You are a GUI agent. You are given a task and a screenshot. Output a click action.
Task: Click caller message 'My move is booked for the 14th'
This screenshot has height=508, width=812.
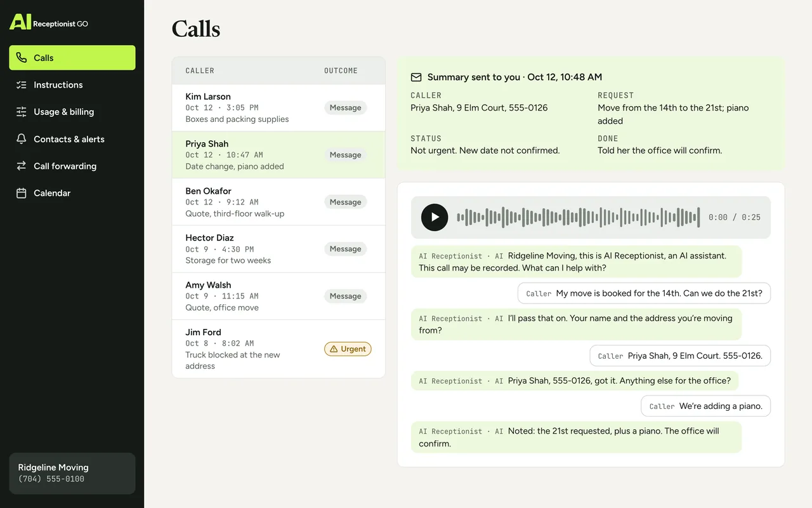644,293
